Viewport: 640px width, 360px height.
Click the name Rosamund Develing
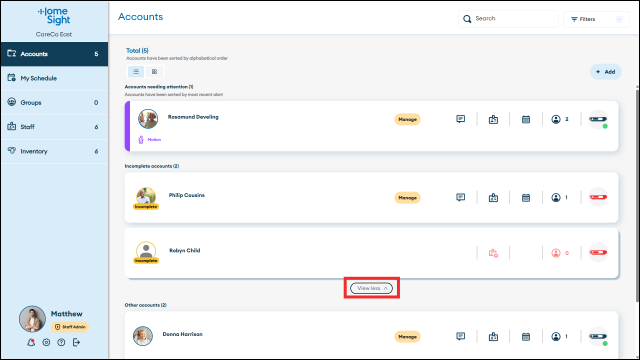coord(193,117)
